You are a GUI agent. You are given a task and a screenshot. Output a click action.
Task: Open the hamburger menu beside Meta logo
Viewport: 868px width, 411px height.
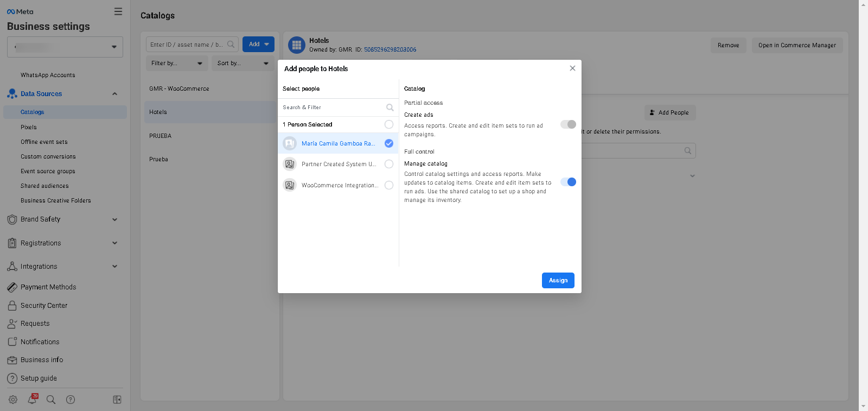118,11
